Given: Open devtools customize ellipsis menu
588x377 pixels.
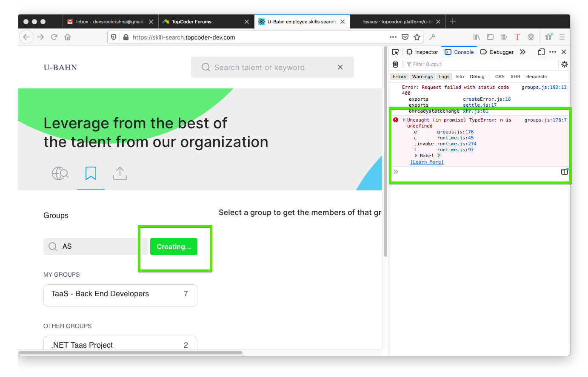Looking at the screenshot, I should (x=553, y=52).
